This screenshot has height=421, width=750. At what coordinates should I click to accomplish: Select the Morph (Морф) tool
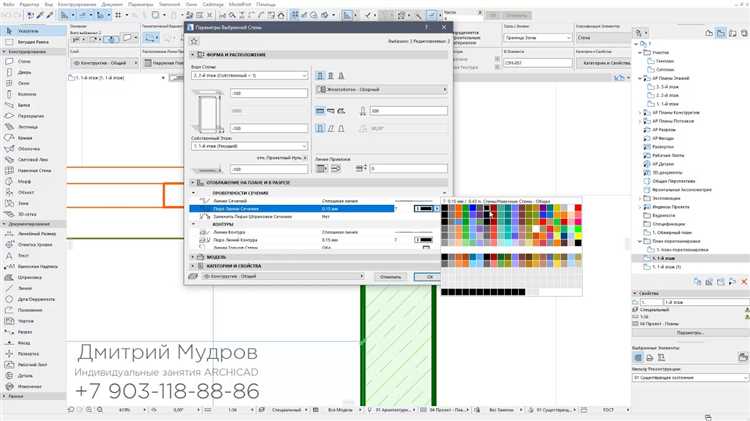pos(33,181)
